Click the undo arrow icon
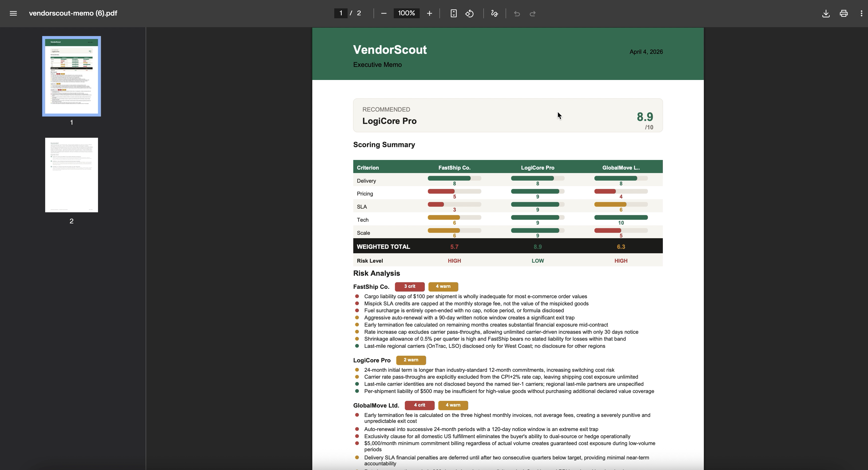868x470 pixels. [517, 14]
